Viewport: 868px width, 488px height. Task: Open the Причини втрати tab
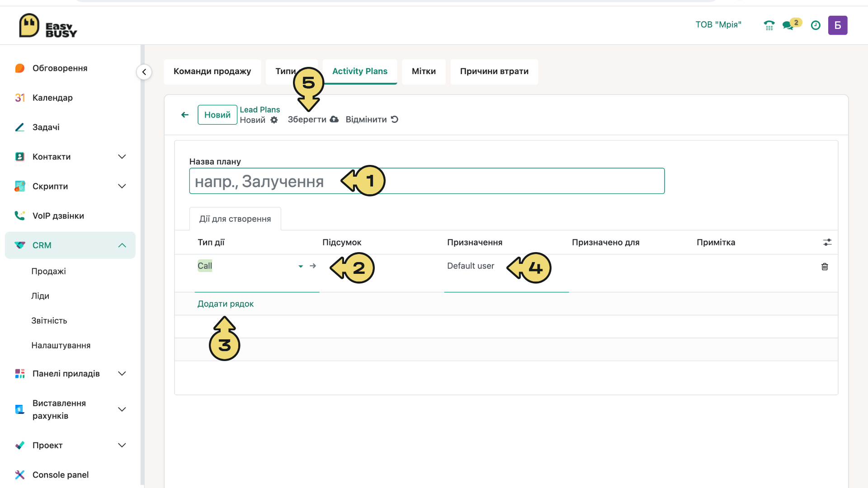494,71
